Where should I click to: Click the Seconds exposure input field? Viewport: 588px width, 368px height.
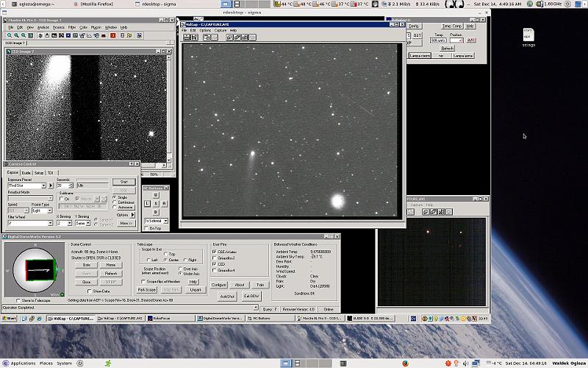(x=63, y=185)
